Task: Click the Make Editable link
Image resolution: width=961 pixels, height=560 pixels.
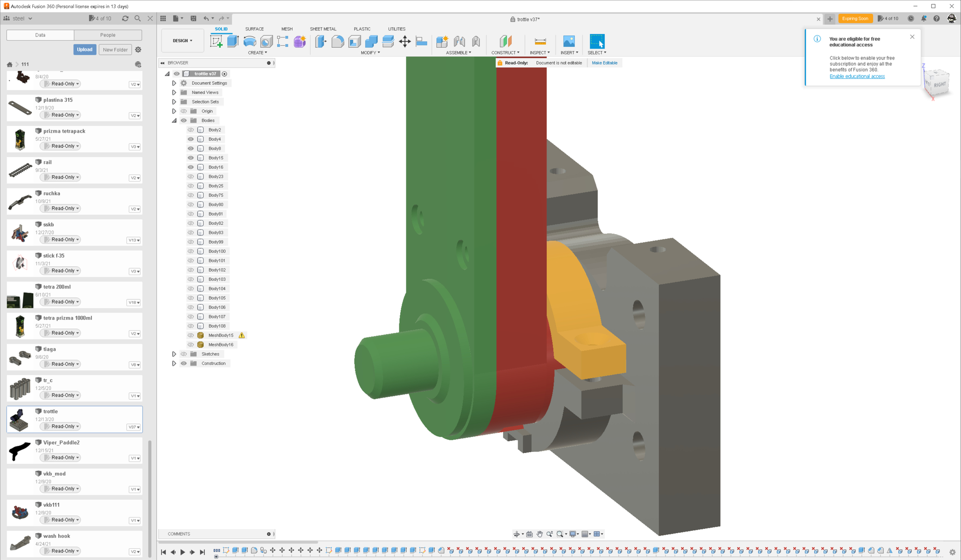Action: (x=604, y=63)
